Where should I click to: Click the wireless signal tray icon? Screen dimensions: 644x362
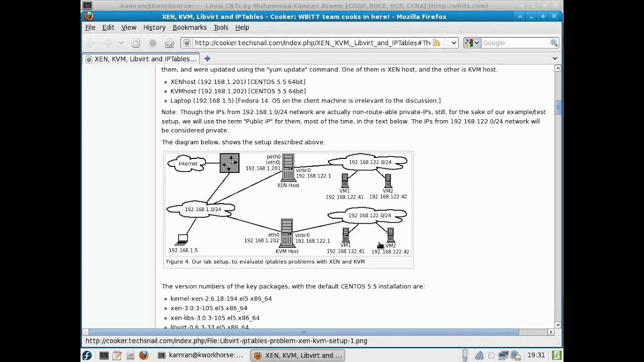[x=478, y=355]
